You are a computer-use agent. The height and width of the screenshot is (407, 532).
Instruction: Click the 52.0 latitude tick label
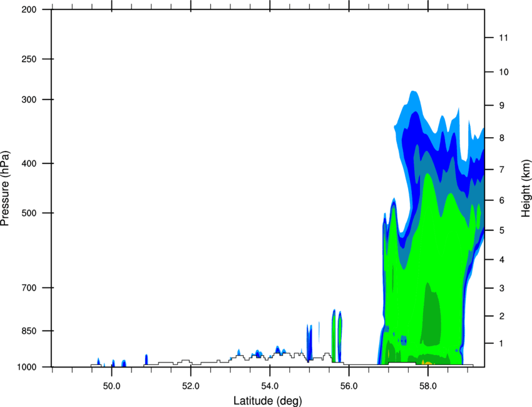click(x=191, y=386)
